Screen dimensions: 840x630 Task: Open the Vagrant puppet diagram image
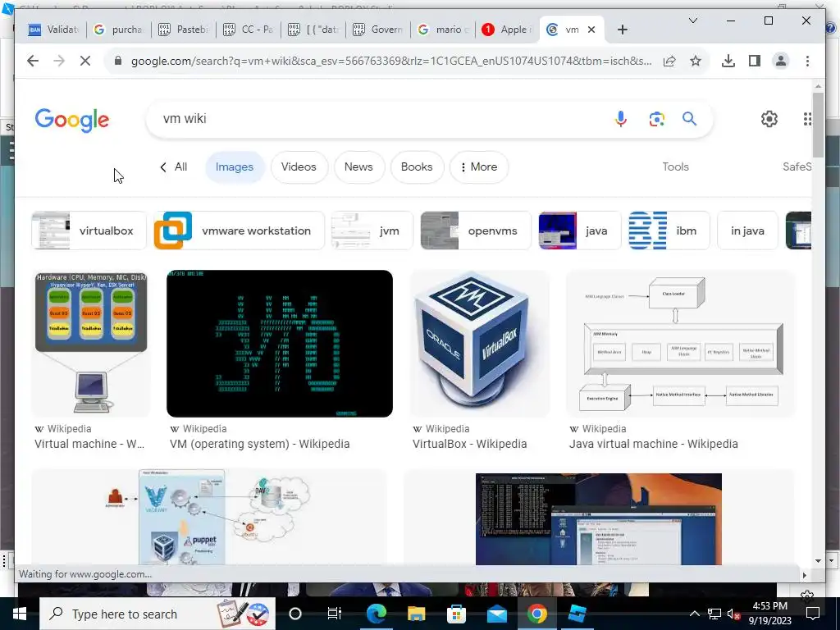point(209,517)
